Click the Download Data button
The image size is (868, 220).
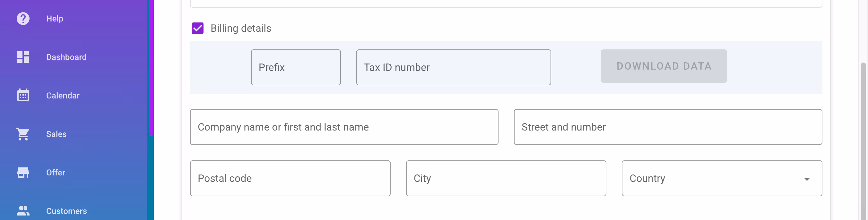click(x=664, y=66)
